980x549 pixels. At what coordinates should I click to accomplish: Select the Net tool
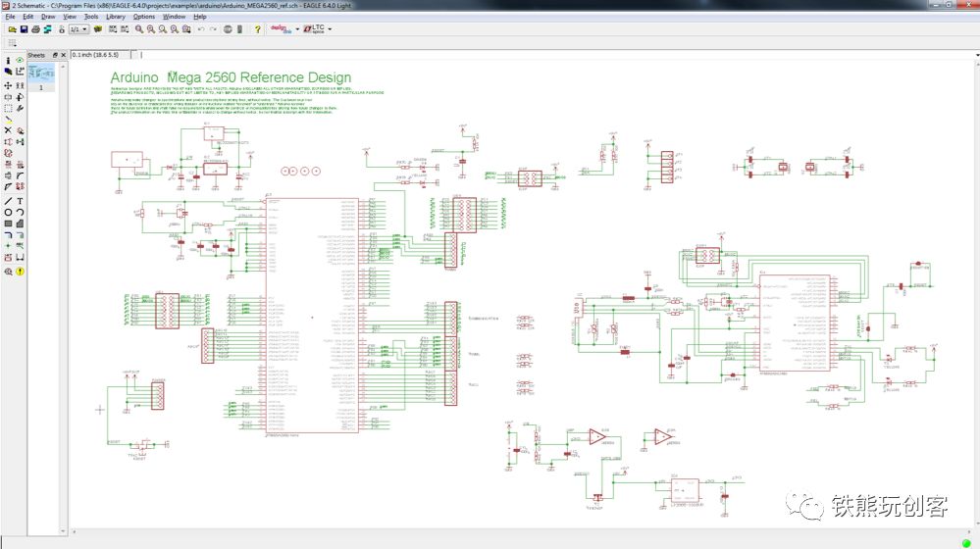tap(20, 235)
